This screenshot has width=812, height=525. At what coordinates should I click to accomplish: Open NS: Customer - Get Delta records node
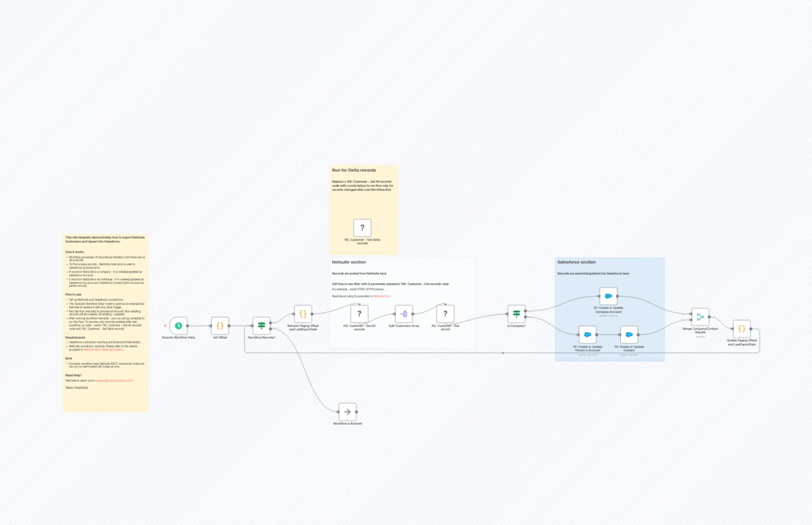tap(362, 228)
